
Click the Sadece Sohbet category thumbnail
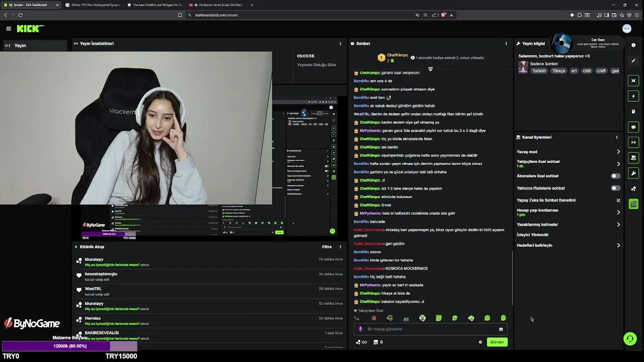coord(523,67)
